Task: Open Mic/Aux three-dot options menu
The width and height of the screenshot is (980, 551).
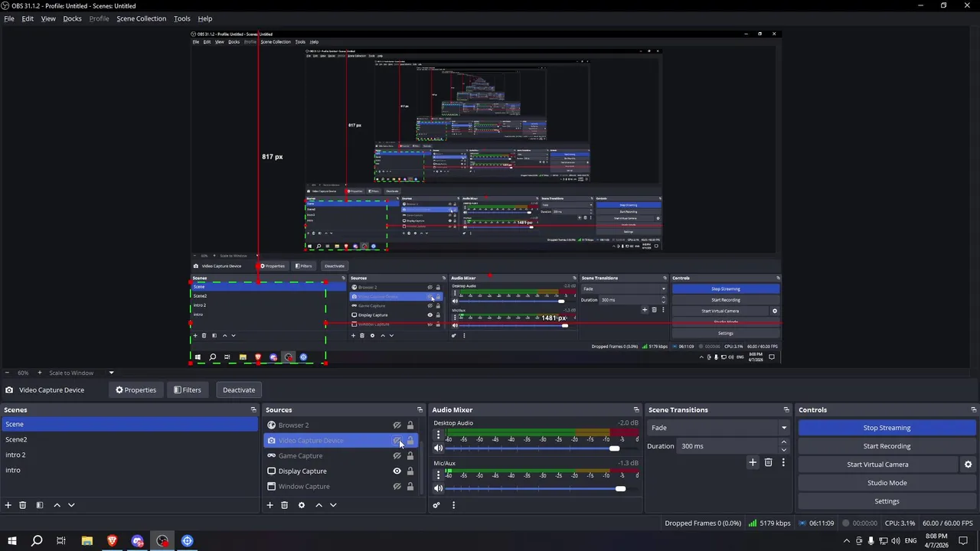Action: pos(438,475)
